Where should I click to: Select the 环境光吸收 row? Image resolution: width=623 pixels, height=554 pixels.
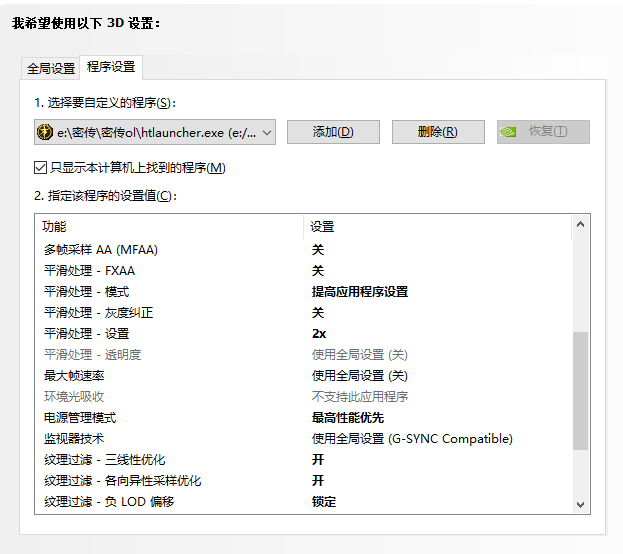[x=304, y=397]
